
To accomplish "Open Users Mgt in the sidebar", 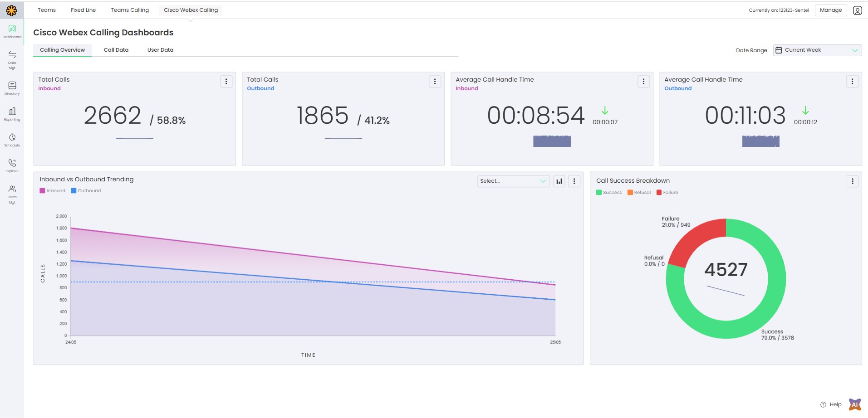I will tap(12, 194).
